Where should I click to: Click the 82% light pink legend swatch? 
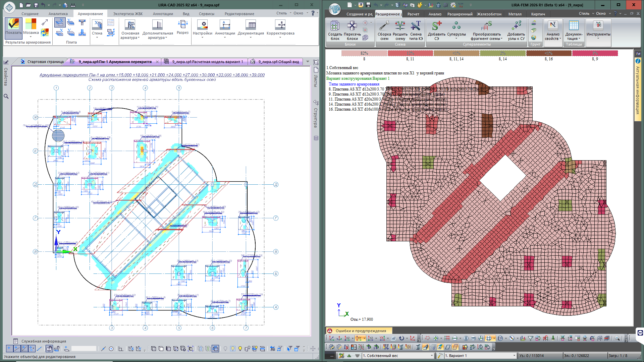pos(364,53)
